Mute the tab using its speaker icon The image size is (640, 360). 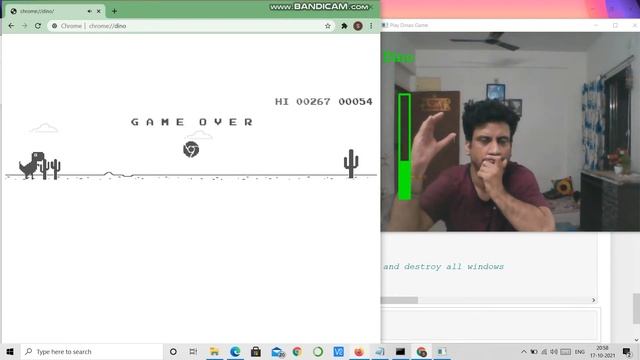[x=89, y=11]
